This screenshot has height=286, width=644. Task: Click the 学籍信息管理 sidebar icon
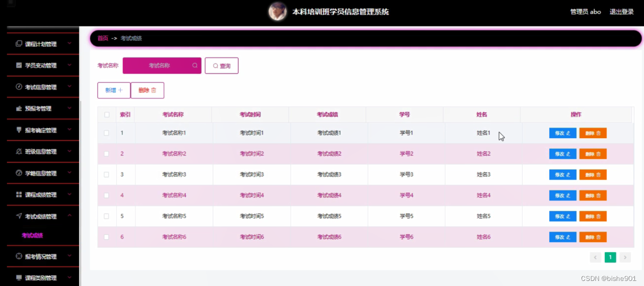[19, 173]
